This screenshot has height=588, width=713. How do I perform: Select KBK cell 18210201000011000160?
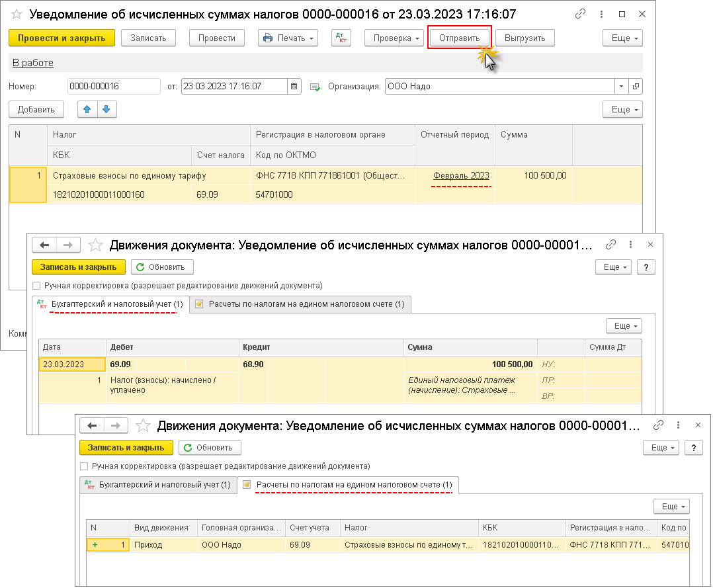pyautogui.click(x=119, y=194)
